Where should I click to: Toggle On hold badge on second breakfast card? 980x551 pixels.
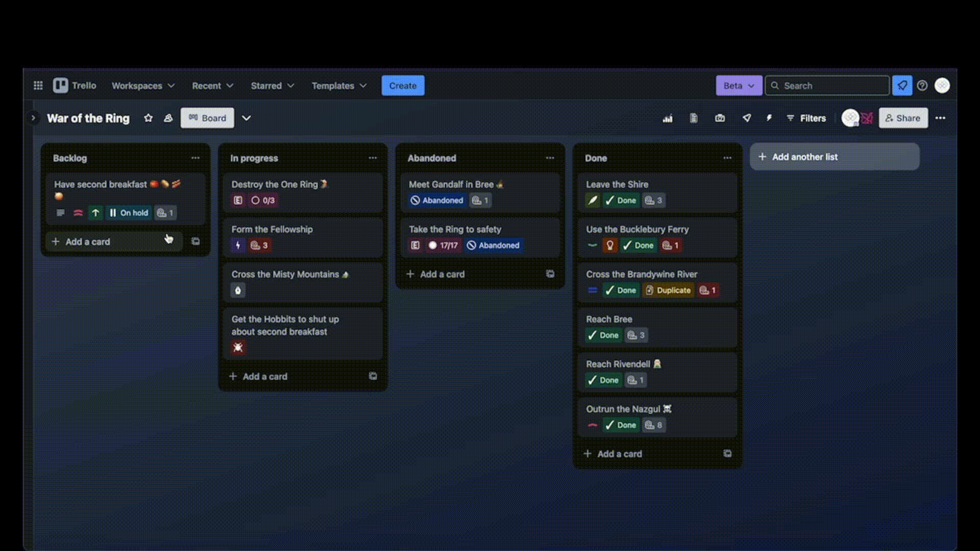pos(129,213)
